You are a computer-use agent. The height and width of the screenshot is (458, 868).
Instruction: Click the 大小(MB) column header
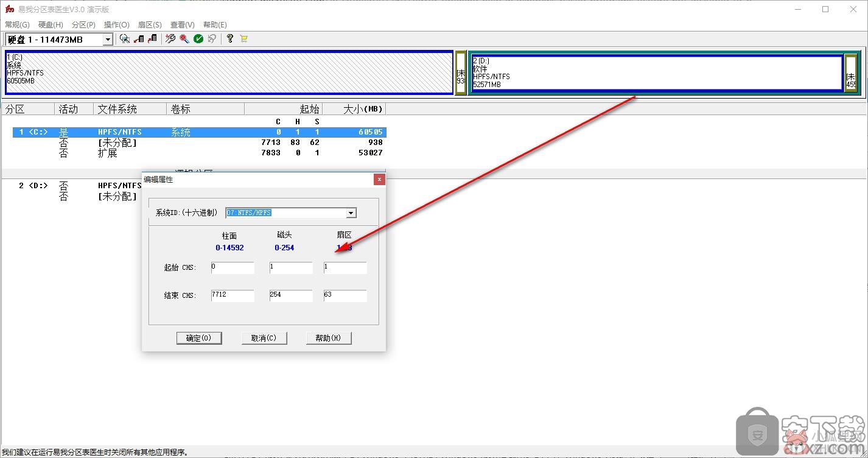[x=354, y=109]
